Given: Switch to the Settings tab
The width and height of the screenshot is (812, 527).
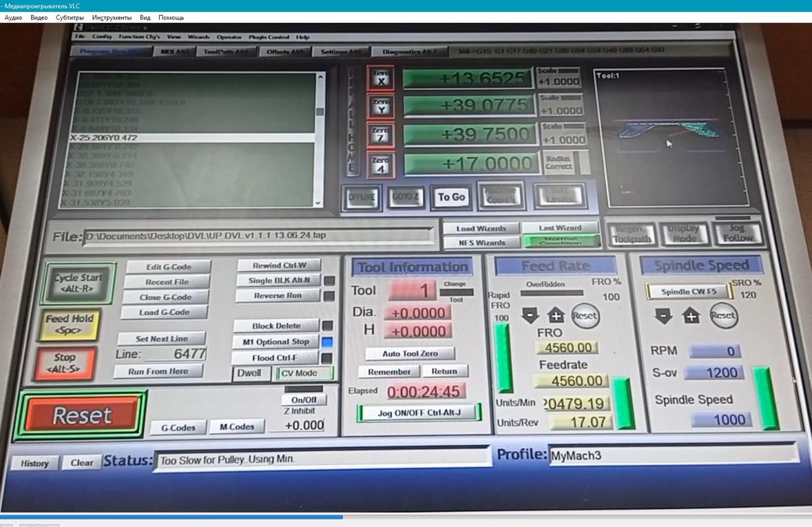Looking at the screenshot, I should click(x=341, y=52).
